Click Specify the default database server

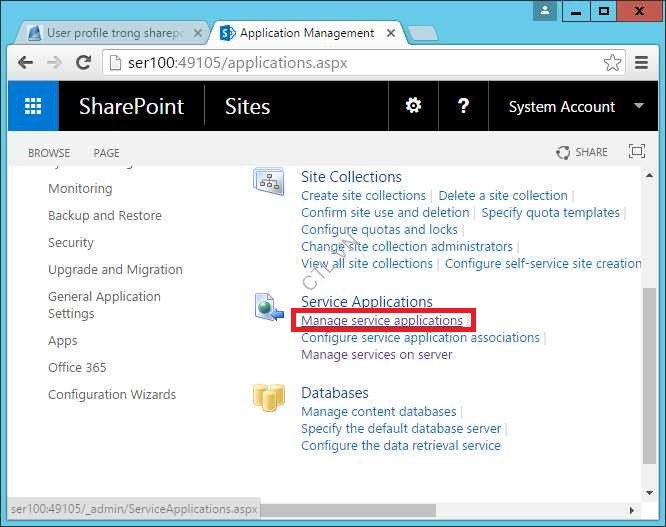[x=401, y=428]
